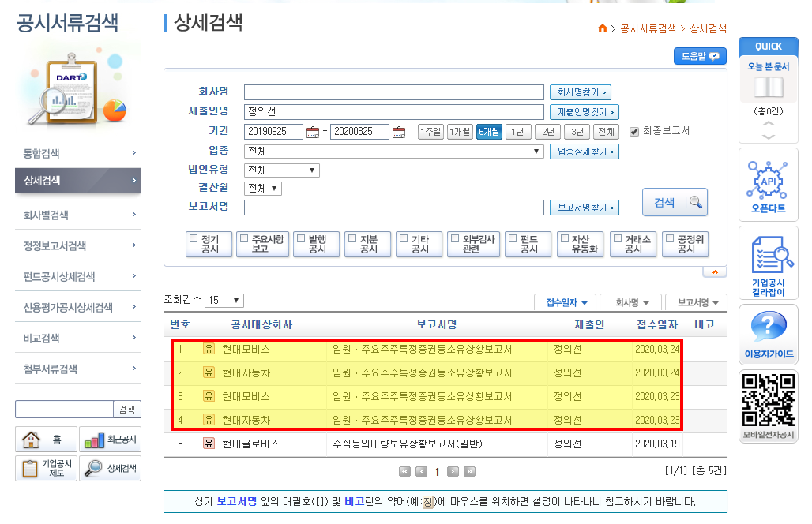The height and width of the screenshot is (524, 812).
Task: Open the 조회건수 15 dropdown
Action: click(224, 301)
